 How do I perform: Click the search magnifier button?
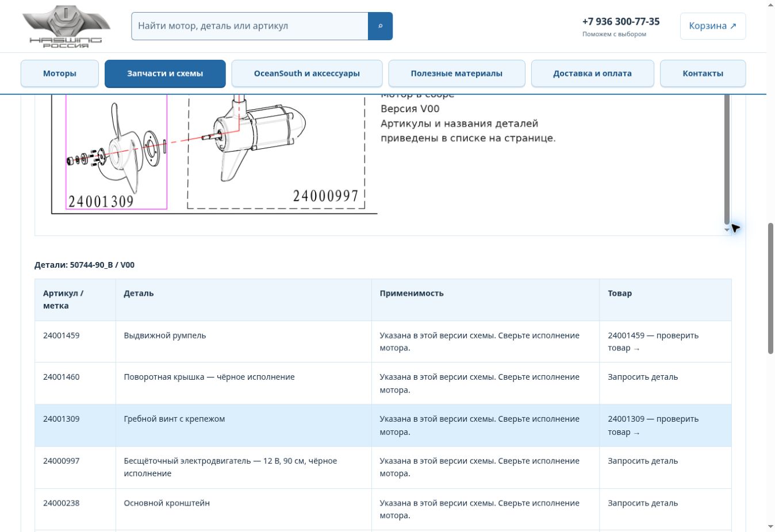click(x=380, y=26)
